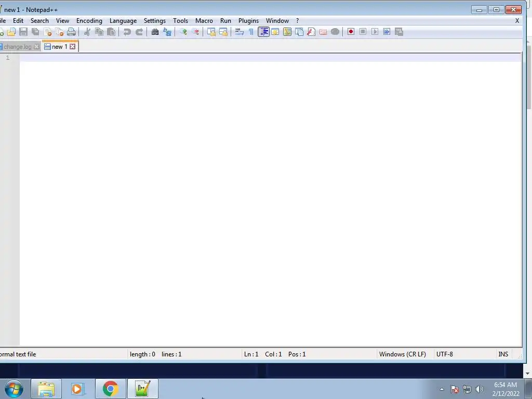
Task: Click the Paste toolbar icon
Action: point(111,32)
